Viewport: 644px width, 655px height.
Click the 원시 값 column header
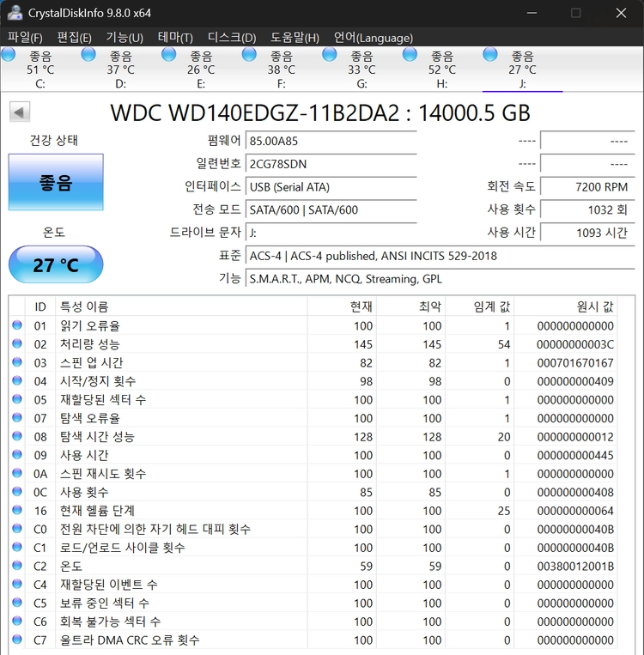pyautogui.click(x=566, y=306)
